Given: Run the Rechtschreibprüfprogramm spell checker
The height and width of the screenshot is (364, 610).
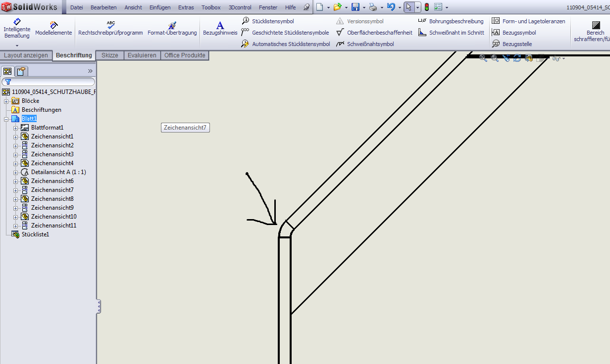Looking at the screenshot, I should 110,31.
